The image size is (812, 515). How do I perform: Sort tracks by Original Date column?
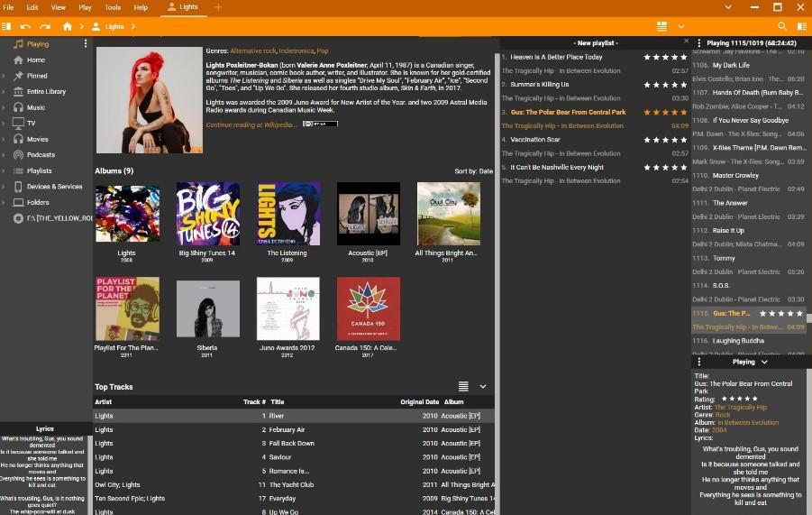click(x=419, y=402)
